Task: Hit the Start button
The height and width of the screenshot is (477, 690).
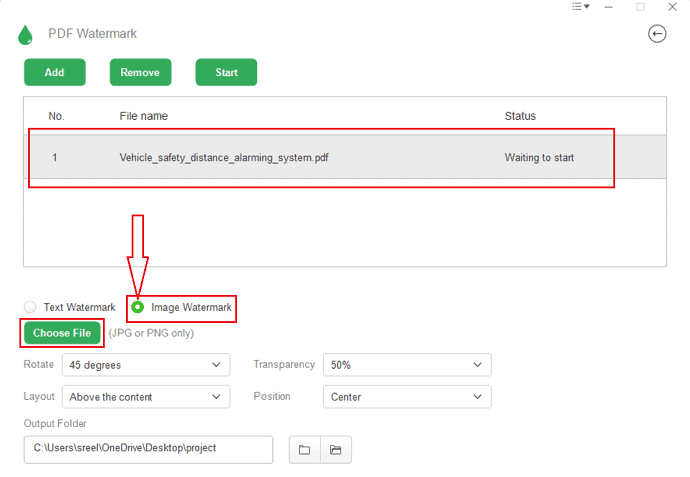Action: 226,72
